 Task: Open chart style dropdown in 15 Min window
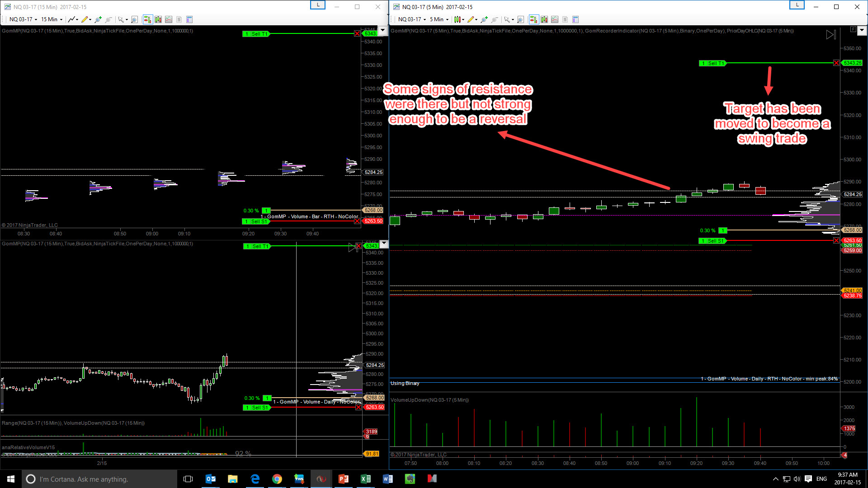(x=72, y=19)
